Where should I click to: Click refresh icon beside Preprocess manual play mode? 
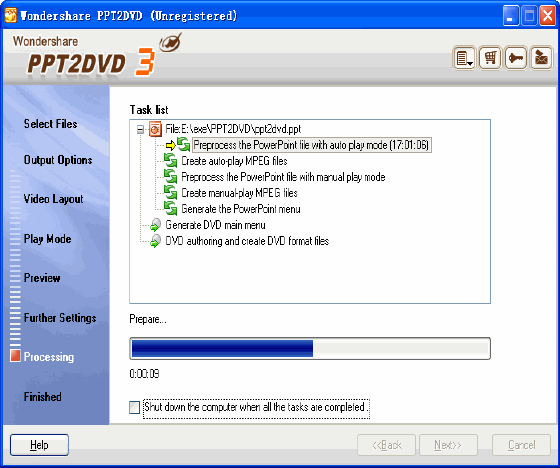170,176
